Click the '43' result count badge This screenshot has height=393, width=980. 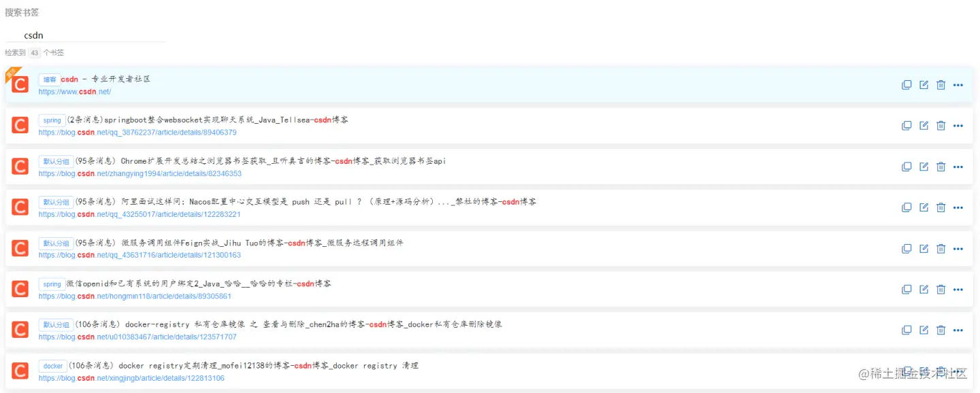[35, 52]
